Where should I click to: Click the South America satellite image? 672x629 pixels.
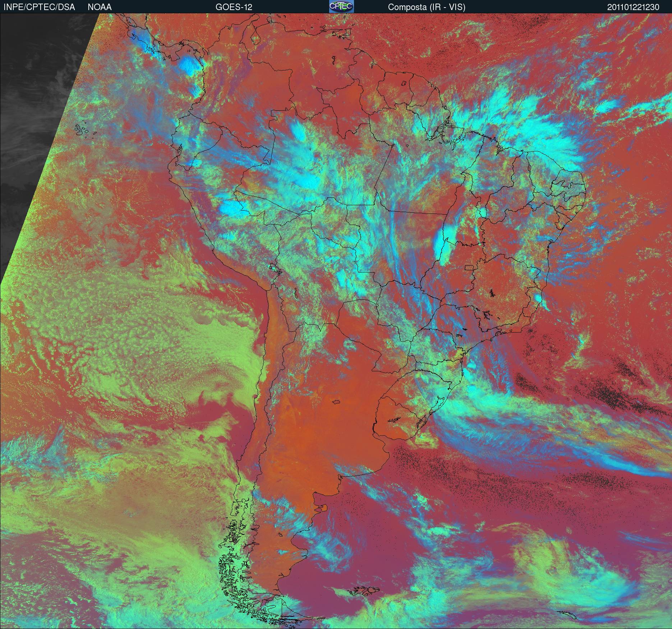336,321
